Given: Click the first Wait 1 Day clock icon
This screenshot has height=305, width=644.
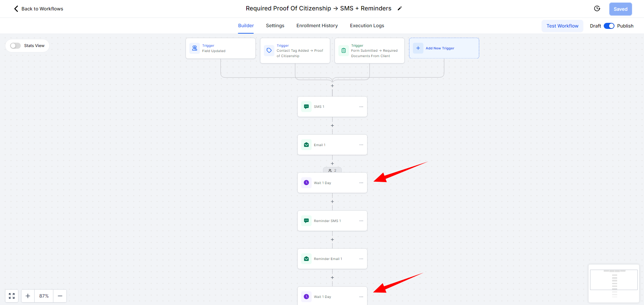Looking at the screenshot, I should click(306, 183).
